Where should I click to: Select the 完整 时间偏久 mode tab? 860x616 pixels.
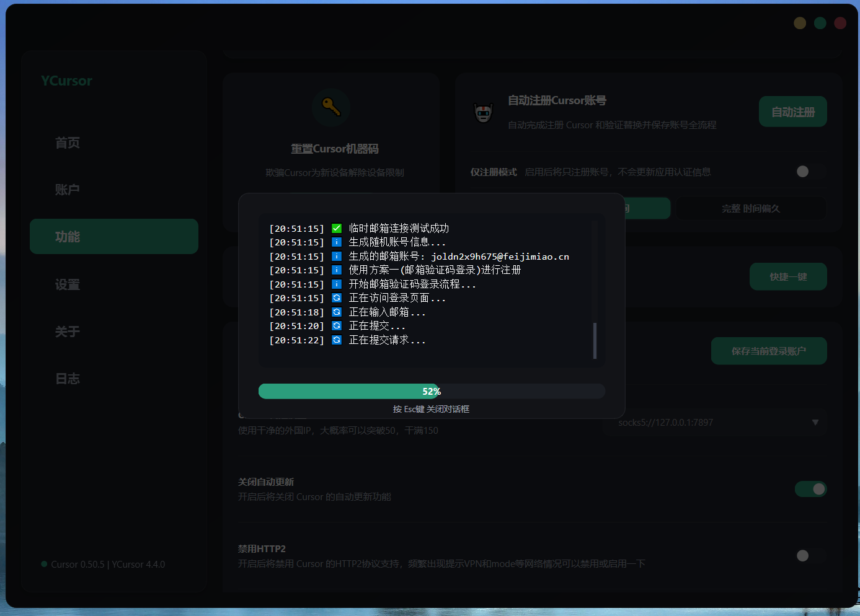pyautogui.click(x=750, y=208)
